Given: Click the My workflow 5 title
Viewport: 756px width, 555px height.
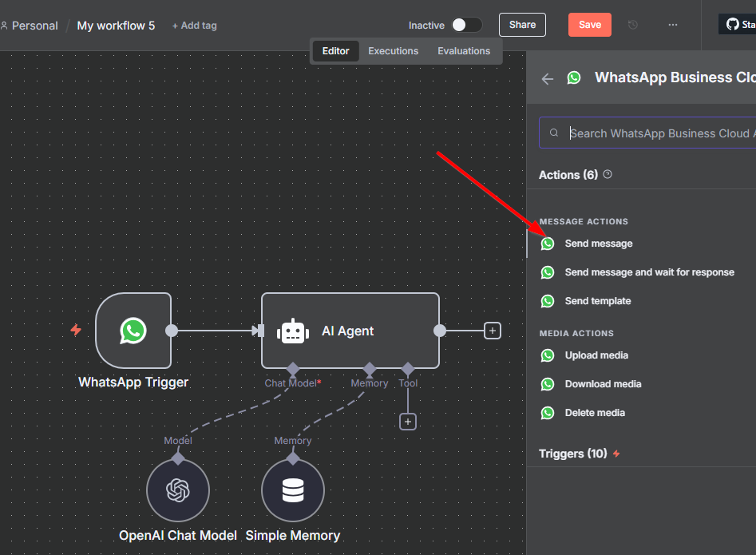Looking at the screenshot, I should [117, 26].
